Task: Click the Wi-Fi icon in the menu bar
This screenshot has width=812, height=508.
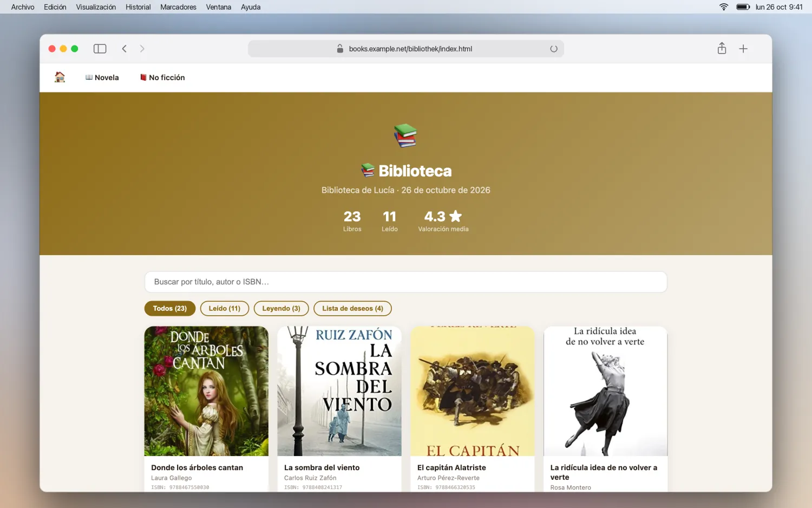Action: click(x=724, y=7)
